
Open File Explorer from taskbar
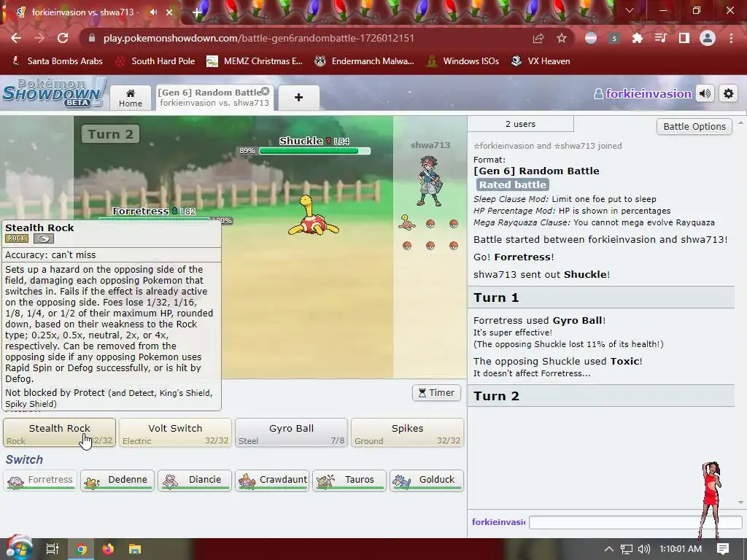(135, 550)
